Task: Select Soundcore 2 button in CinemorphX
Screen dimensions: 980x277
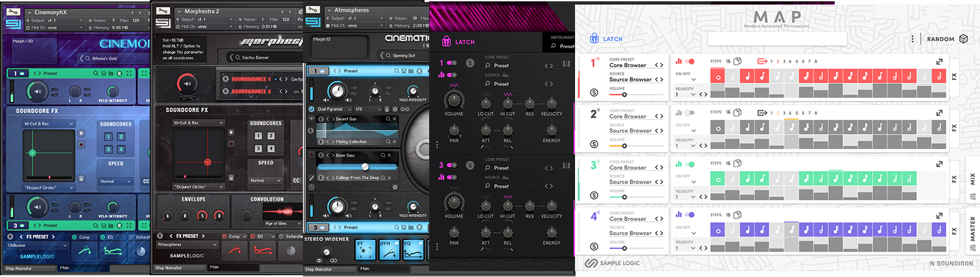Action: coord(122,136)
